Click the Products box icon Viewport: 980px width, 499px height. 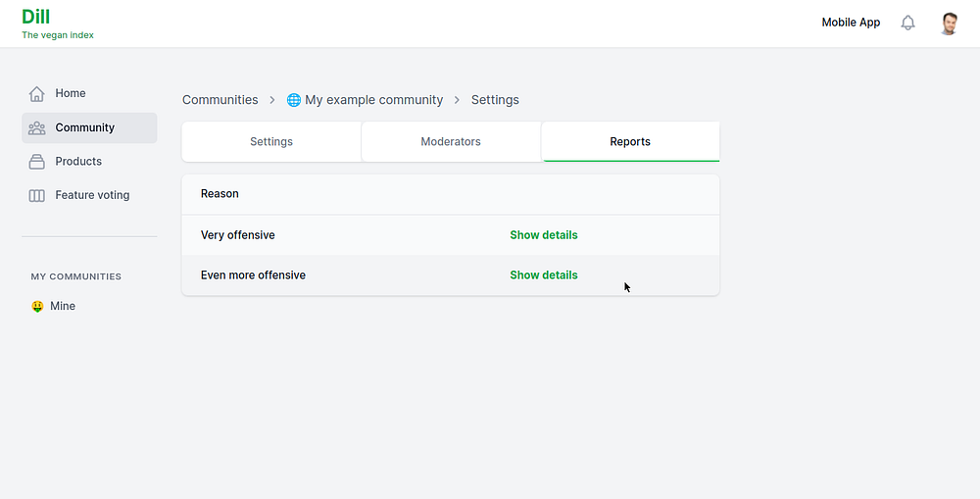37,162
